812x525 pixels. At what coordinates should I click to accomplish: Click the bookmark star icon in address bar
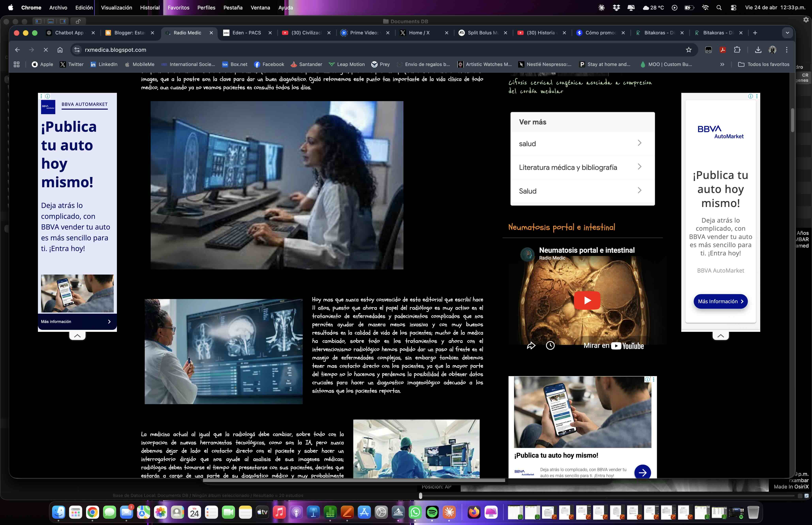point(689,50)
